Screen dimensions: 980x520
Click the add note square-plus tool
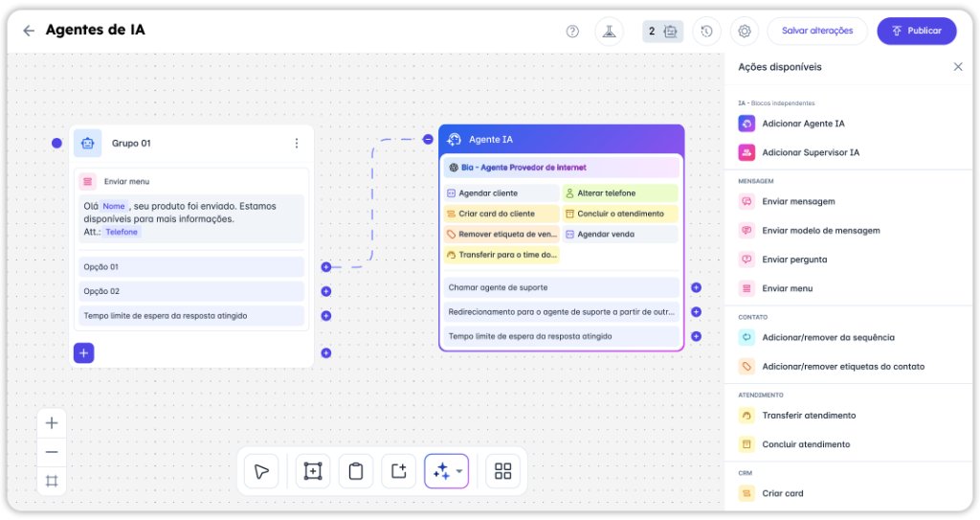click(399, 471)
